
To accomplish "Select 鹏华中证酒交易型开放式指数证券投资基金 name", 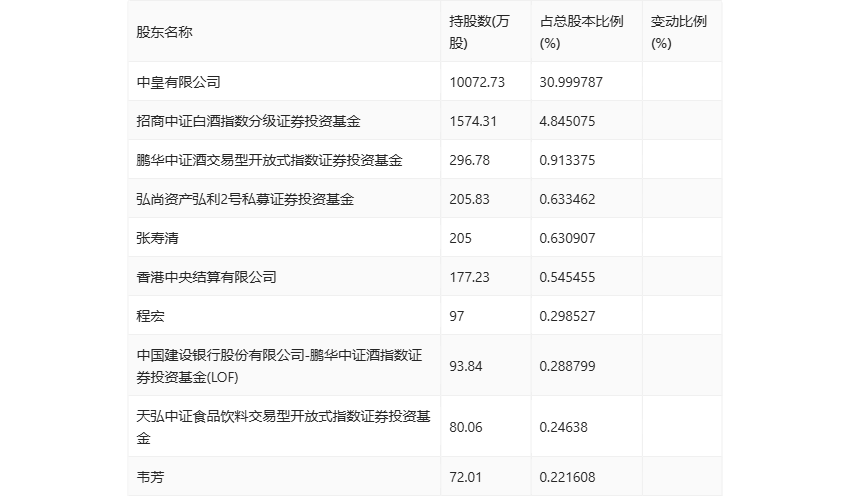I will click(269, 160).
